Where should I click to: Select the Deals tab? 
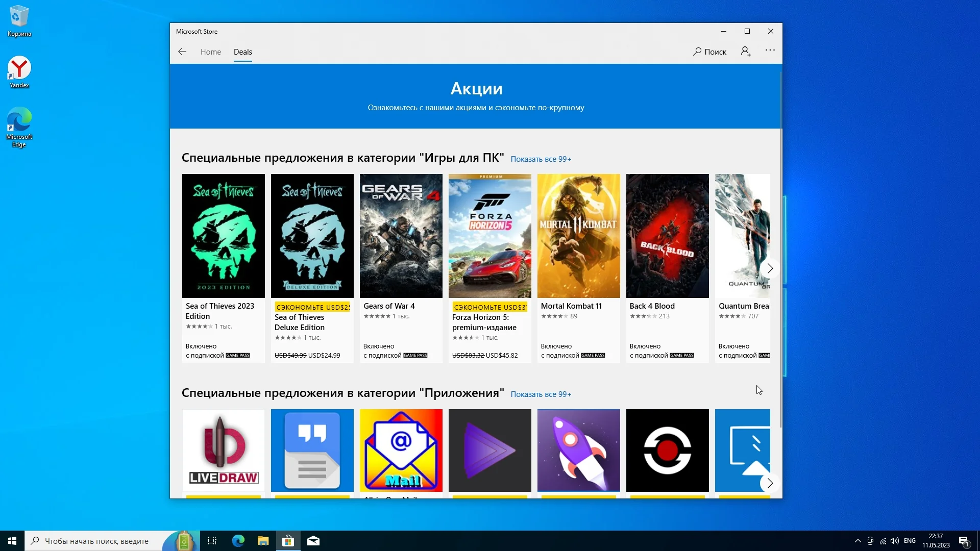pyautogui.click(x=242, y=52)
